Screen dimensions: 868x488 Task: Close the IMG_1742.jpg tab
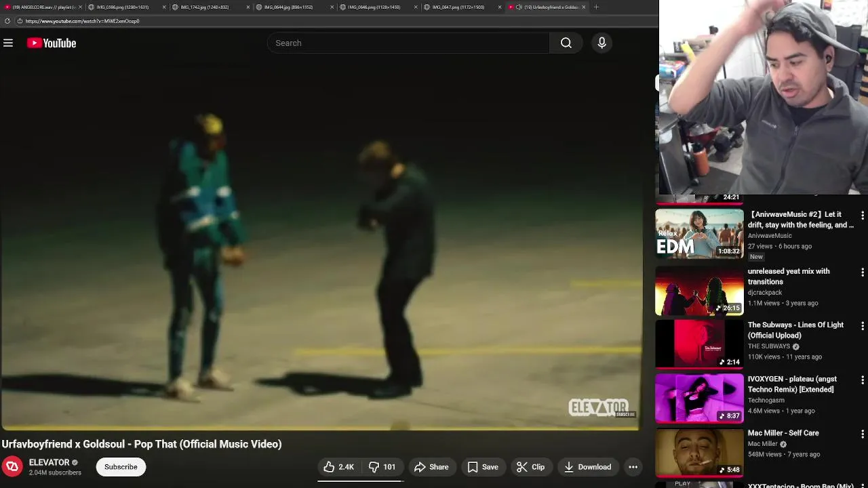click(248, 7)
